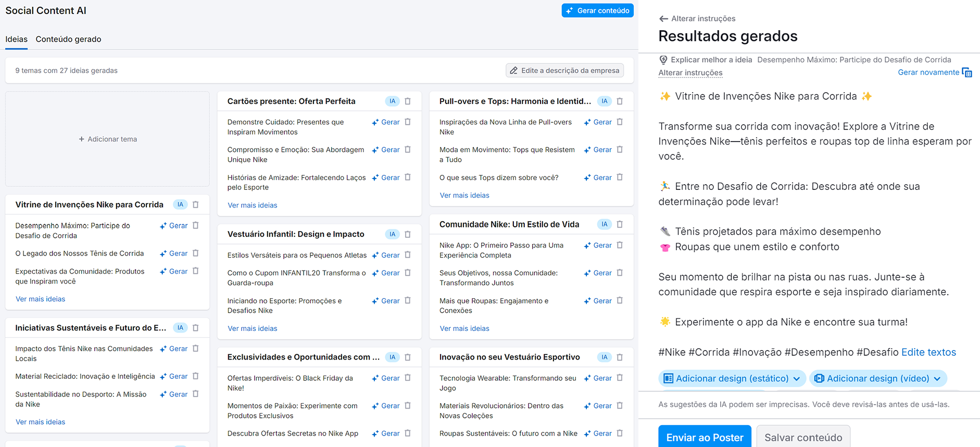Remove idea Demonstre Cuidado: Presentes que Inspiram
Viewport: 980px width, 447px height.
click(408, 122)
